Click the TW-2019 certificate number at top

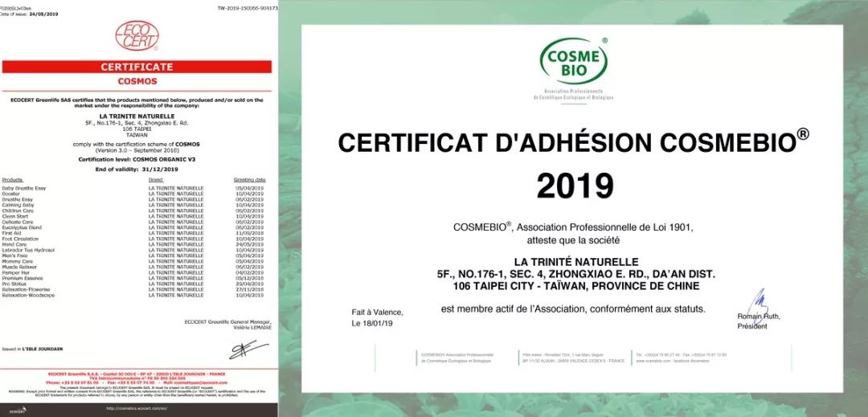point(248,8)
